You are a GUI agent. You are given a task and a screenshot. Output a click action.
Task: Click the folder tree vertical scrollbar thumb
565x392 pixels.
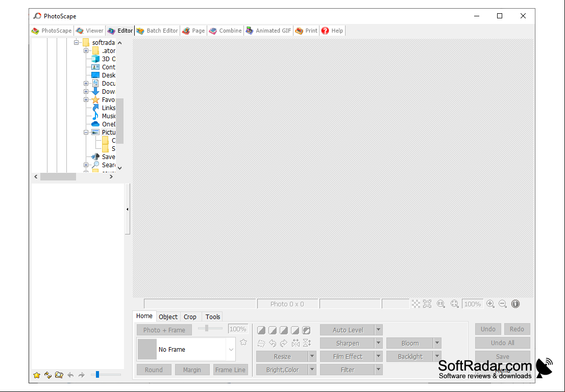tap(119, 121)
